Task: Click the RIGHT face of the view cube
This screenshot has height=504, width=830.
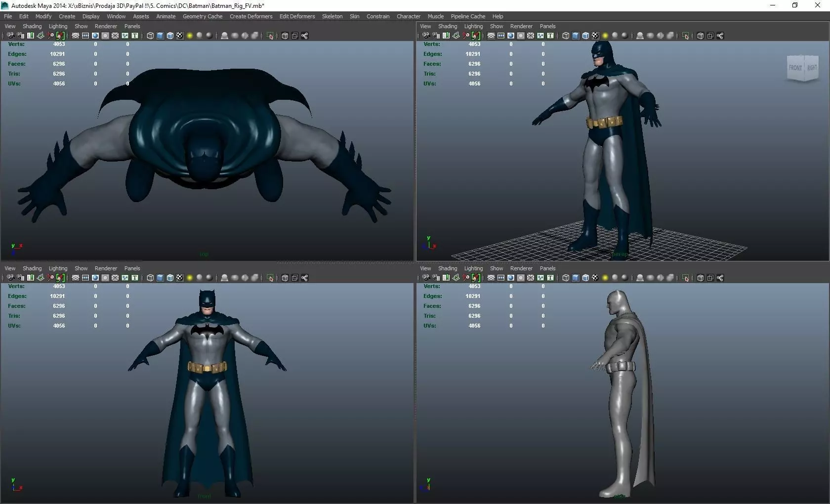Action: (x=812, y=68)
